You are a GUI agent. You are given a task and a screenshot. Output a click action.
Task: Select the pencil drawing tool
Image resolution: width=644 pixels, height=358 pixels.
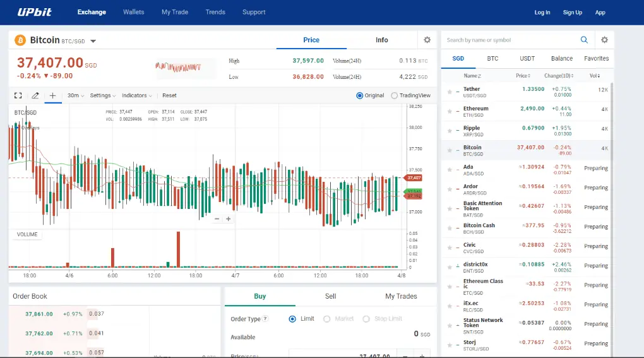pos(35,95)
